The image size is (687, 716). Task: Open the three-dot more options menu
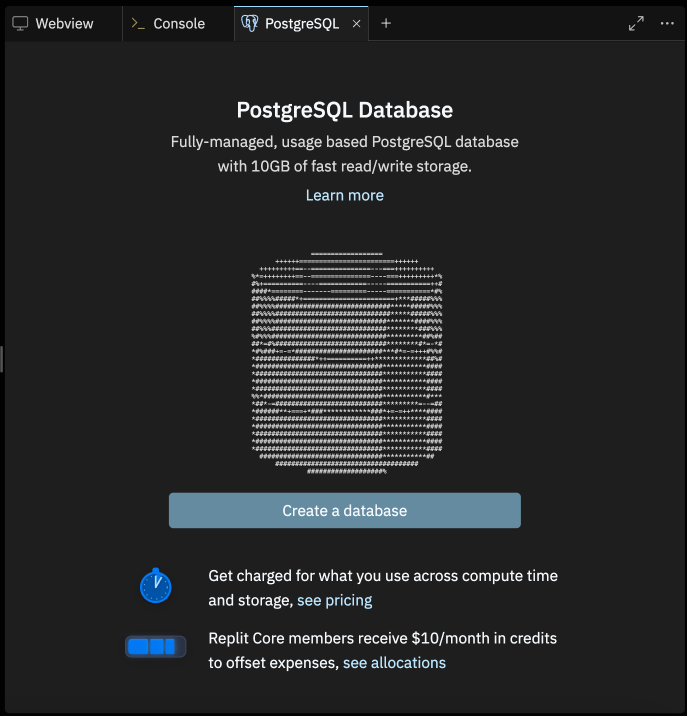(x=667, y=24)
